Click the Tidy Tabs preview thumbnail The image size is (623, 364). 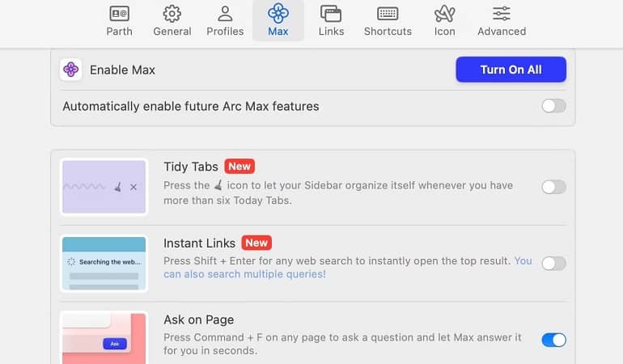(x=104, y=187)
